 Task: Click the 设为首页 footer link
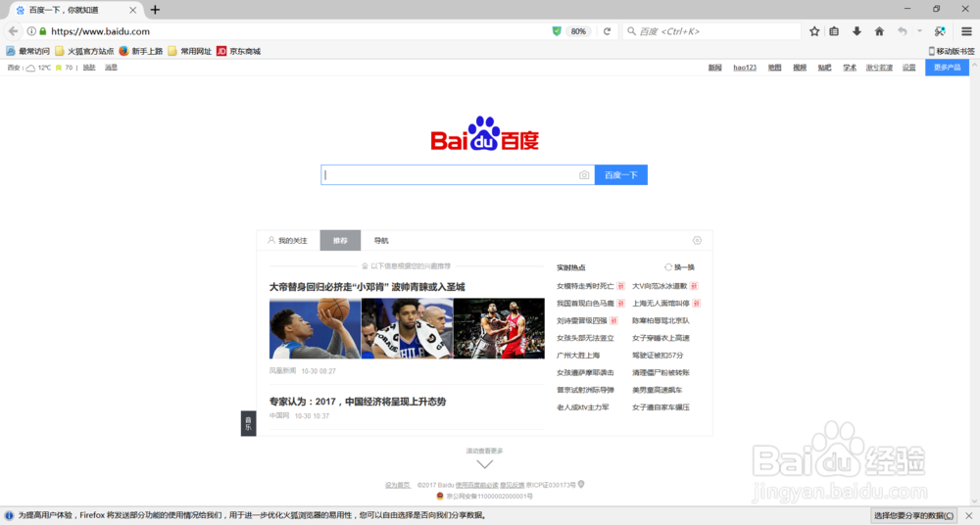(398, 485)
